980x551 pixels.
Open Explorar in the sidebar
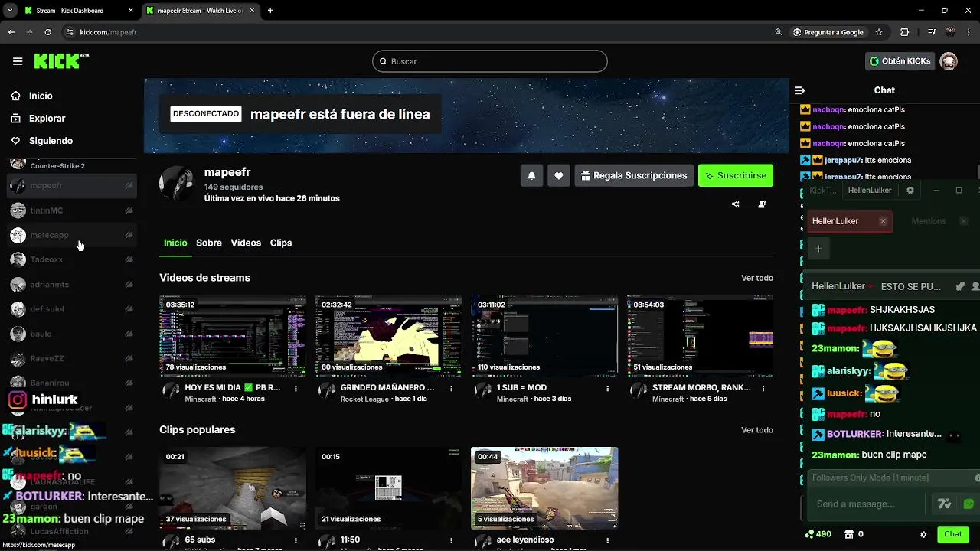pos(47,119)
